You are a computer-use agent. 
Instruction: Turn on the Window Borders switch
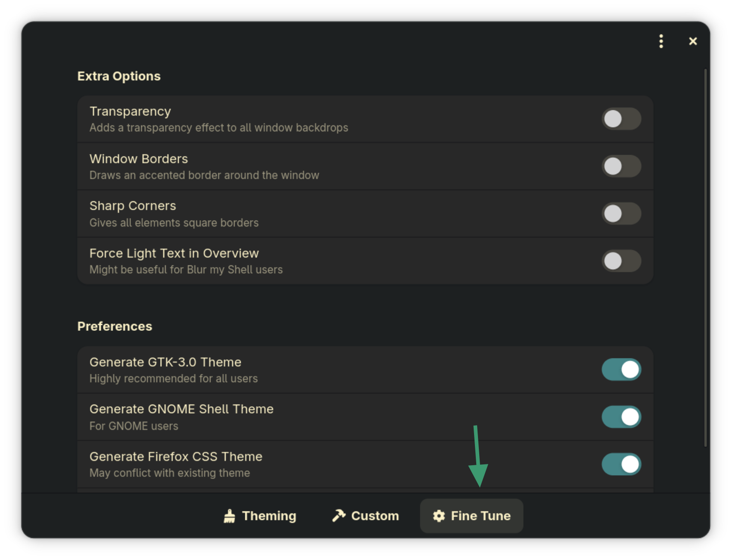click(621, 166)
